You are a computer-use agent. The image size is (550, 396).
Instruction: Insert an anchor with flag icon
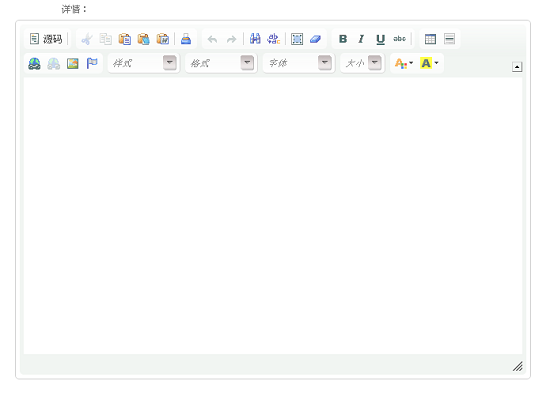pos(92,63)
